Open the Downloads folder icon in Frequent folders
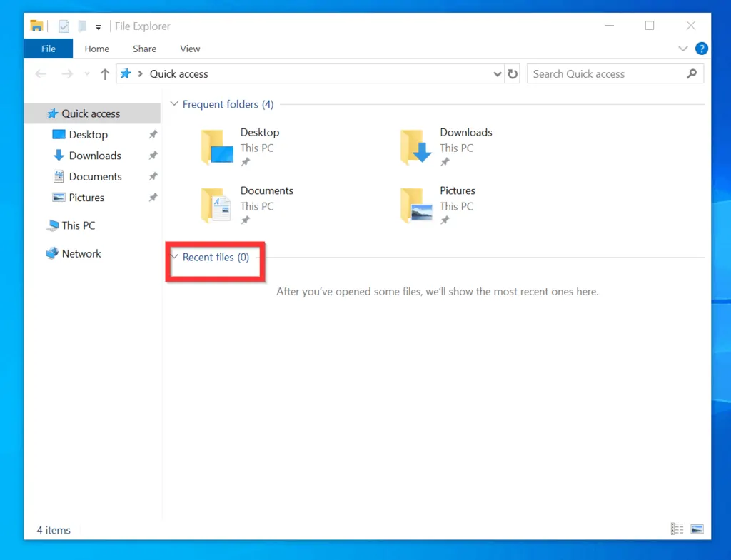Viewport: 731px width, 560px height. tap(416, 147)
